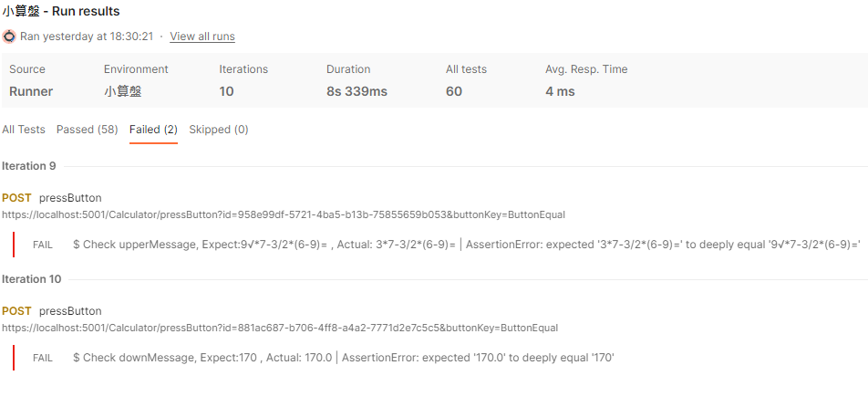Image resolution: width=868 pixels, height=407 pixels.
Task: Click the Iteration 9 request URL
Action: 283,214
